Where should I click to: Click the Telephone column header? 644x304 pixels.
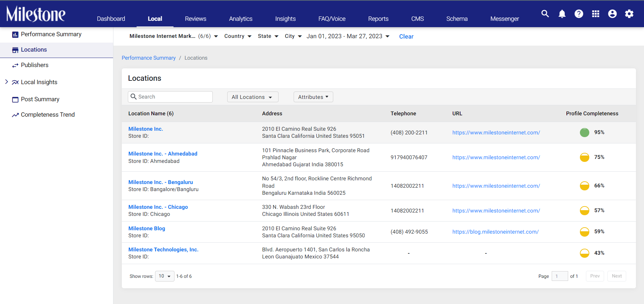[x=403, y=114]
